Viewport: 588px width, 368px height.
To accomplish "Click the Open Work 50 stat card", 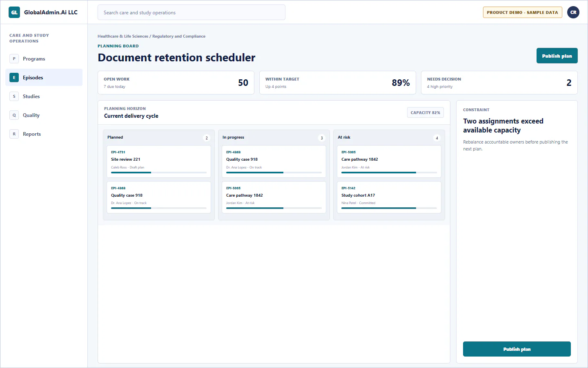I will point(176,83).
